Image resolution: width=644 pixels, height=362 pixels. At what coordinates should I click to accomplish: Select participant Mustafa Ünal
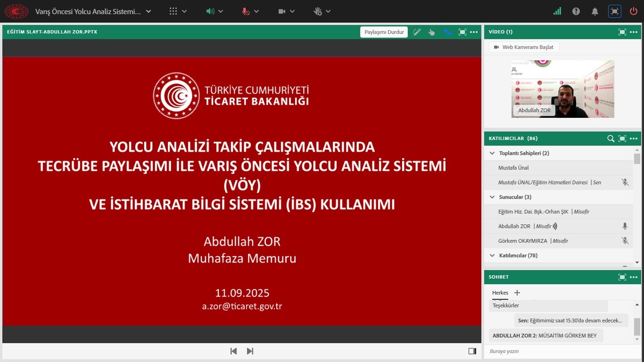(x=559, y=168)
